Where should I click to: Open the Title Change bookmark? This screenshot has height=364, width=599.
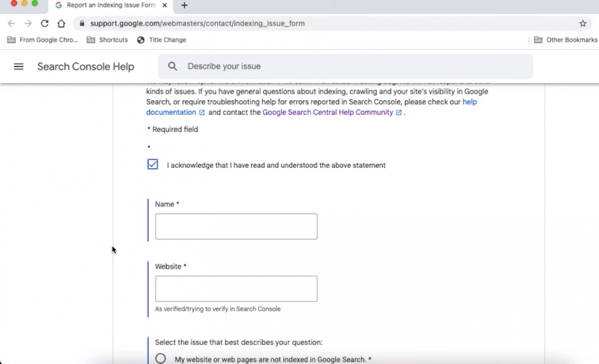coord(161,40)
